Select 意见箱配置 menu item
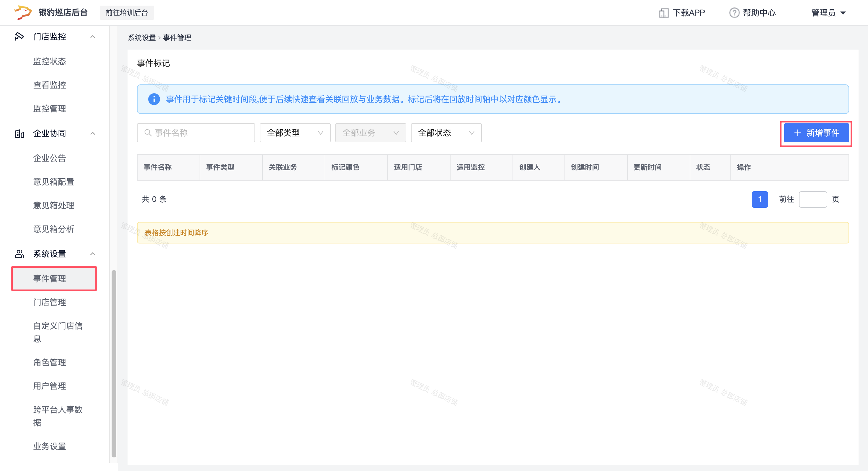Image resolution: width=868 pixels, height=471 pixels. point(53,181)
